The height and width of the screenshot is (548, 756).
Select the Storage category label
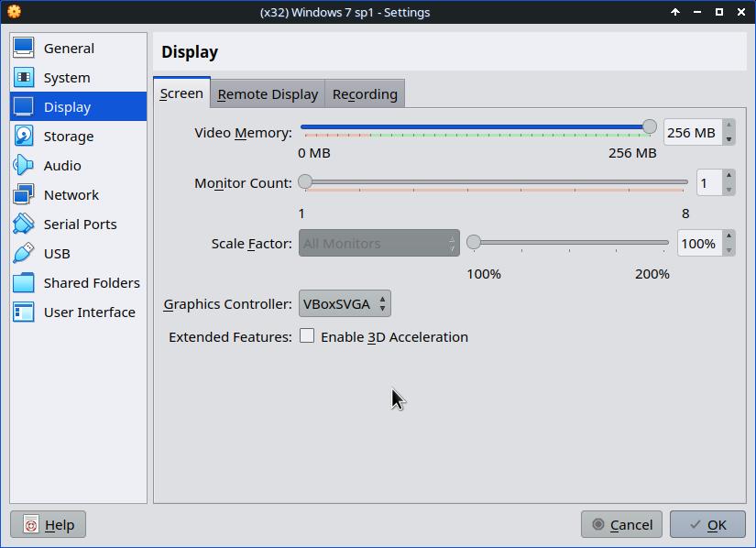(x=69, y=137)
